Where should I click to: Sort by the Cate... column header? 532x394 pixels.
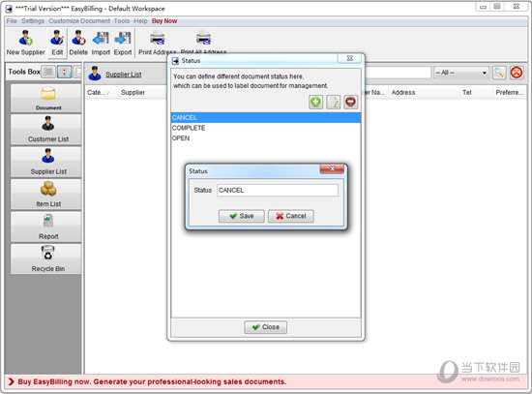(x=101, y=92)
